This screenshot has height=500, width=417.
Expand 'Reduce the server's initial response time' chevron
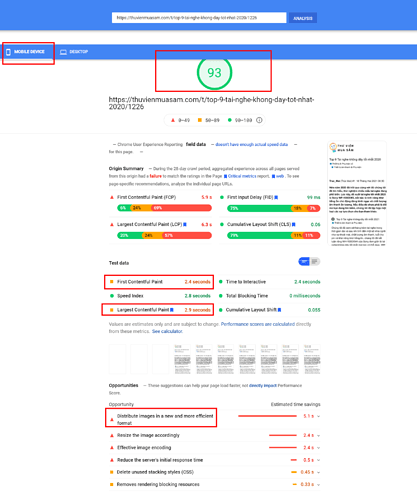319,460
